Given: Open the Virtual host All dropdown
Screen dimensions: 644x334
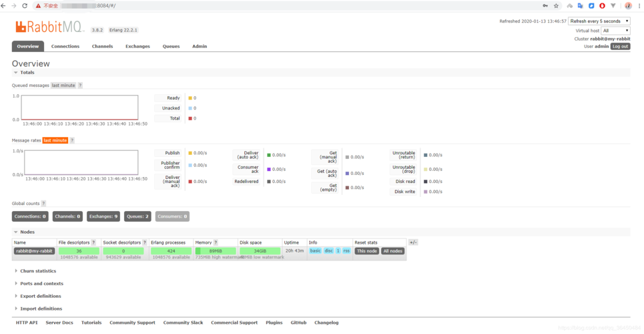Looking at the screenshot, I should click(x=616, y=31).
